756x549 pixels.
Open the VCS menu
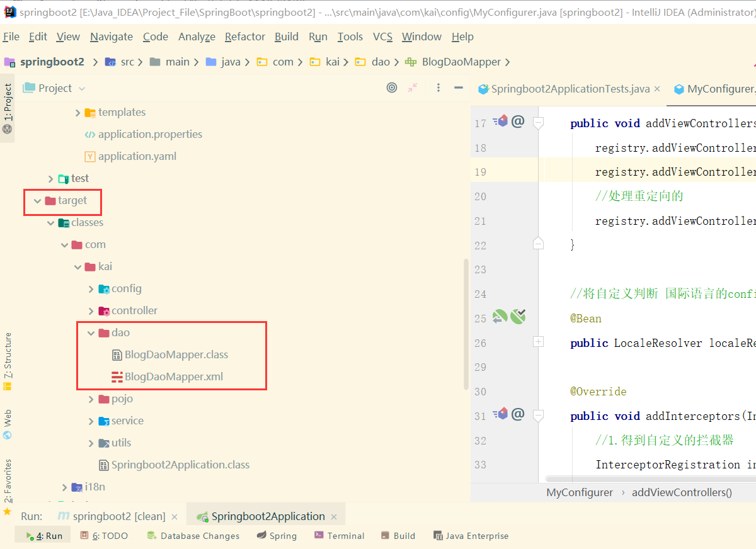(x=382, y=37)
